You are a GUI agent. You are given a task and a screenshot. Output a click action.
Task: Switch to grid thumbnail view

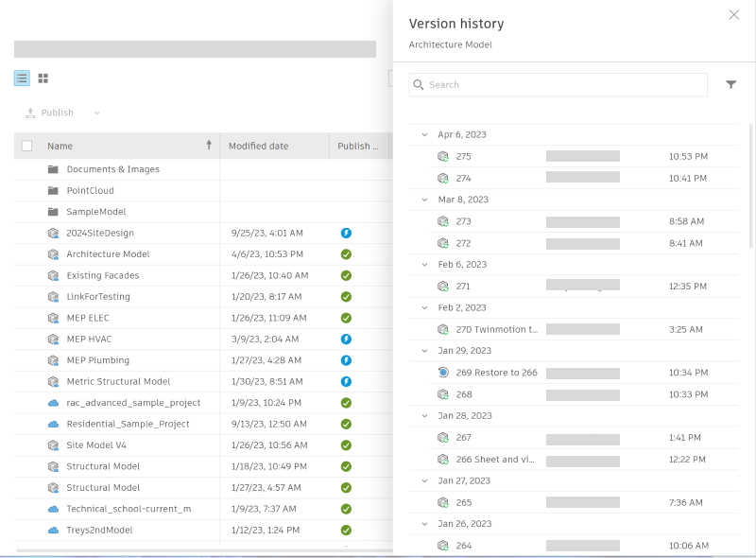(x=43, y=78)
